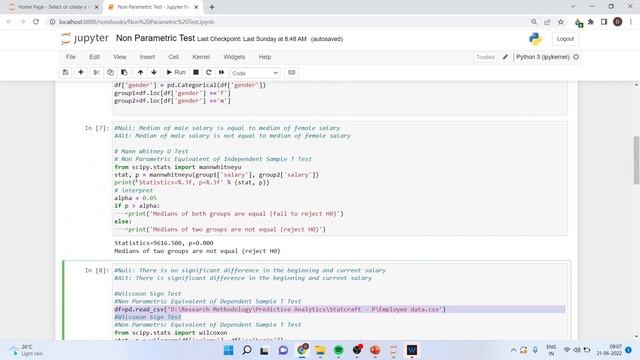Click the browser zoom magnifier icon
The image size is (640, 360).
pyautogui.click(x=534, y=22)
